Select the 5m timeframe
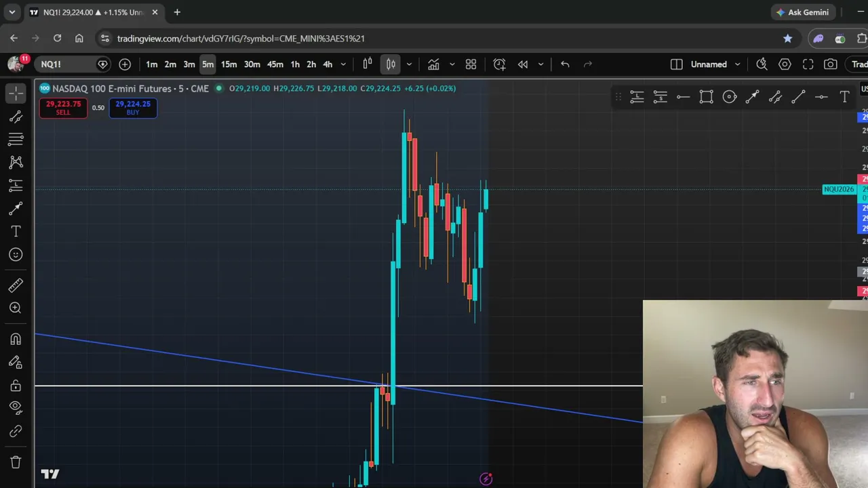868x488 pixels. (208, 64)
